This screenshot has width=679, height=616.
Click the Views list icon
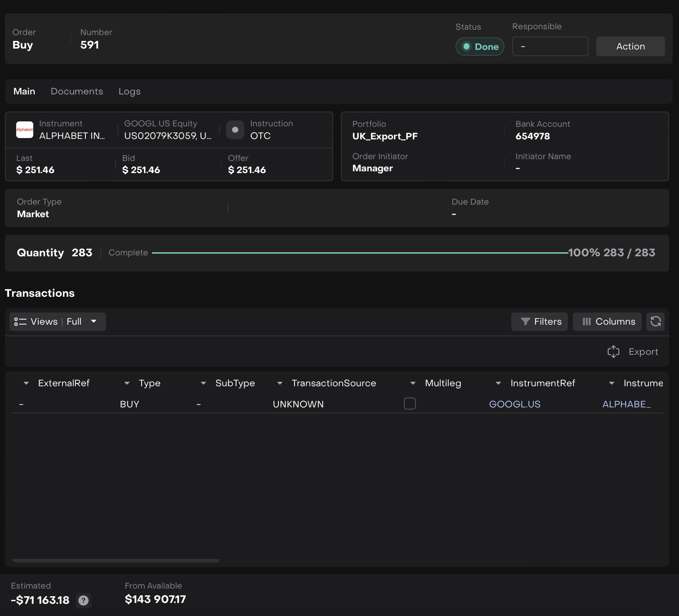coord(20,321)
